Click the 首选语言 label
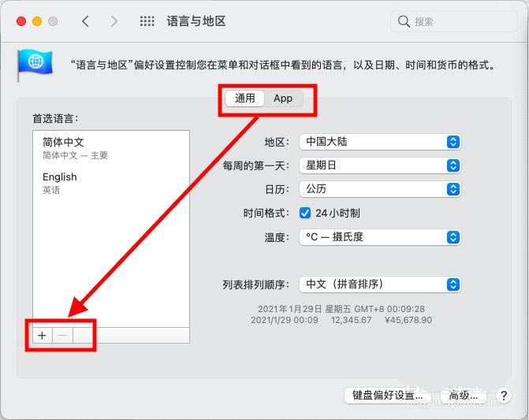The height and width of the screenshot is (420, 529). [55, 119]
